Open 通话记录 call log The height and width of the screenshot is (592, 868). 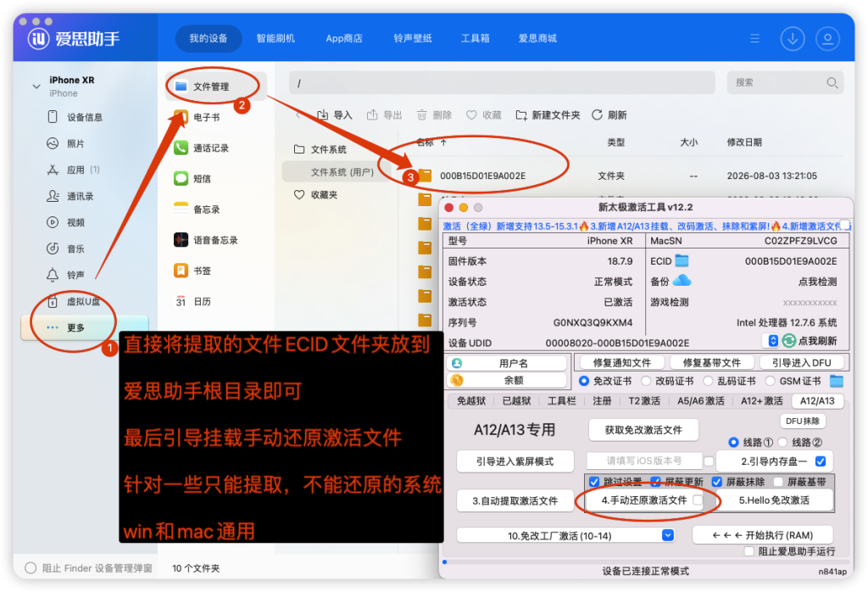210,148
